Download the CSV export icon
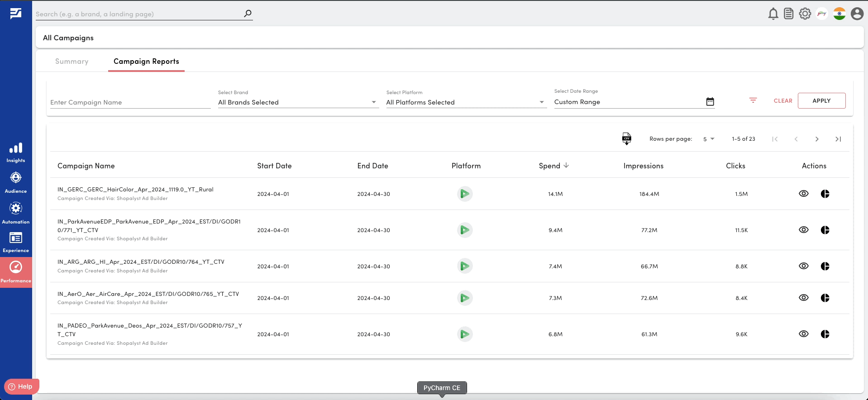Screen dimensions: 868x400 click(x=627, y=139)
